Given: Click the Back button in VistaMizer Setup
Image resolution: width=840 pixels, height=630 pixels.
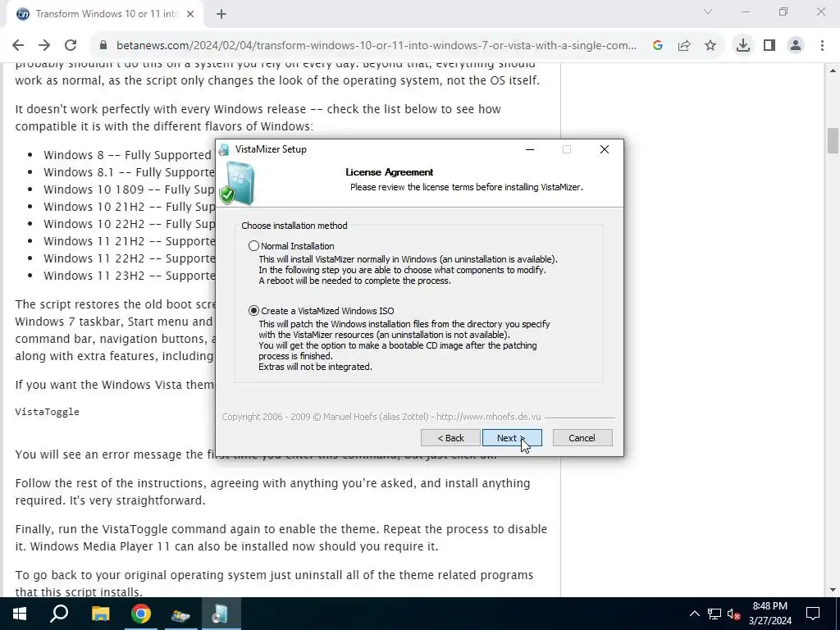Looking at the screenshot, I should click(450, 438).
